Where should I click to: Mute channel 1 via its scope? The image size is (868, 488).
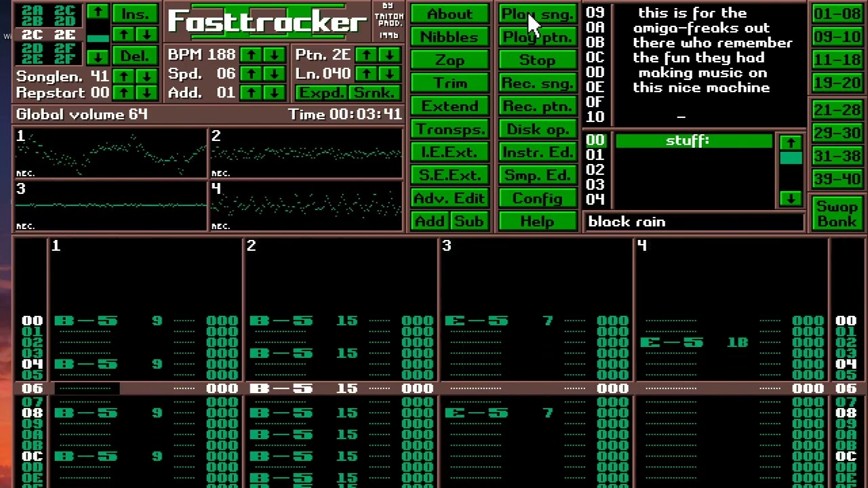pyautogui.click(x=111, y=152)
